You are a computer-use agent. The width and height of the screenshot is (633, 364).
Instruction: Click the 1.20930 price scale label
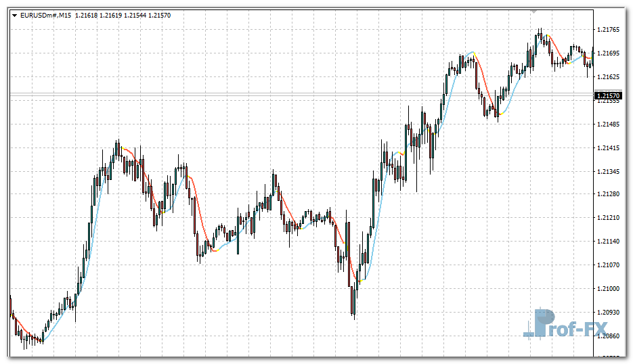(x=610, y=312)
